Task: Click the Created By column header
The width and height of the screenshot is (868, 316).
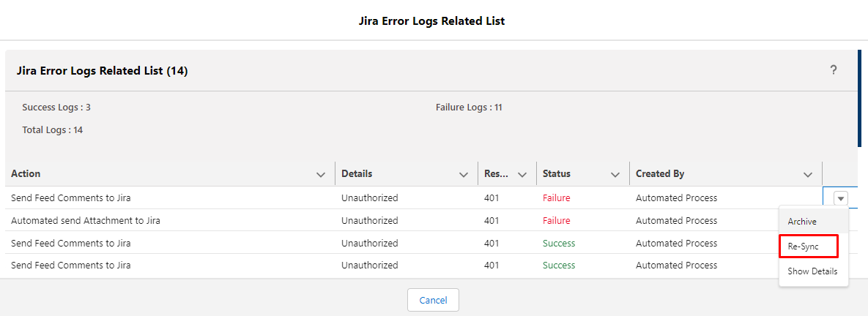Action: tap(660, 173)
